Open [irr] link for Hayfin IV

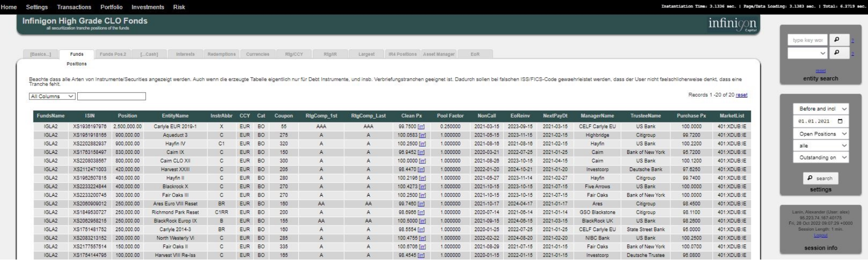click(422, 143)
